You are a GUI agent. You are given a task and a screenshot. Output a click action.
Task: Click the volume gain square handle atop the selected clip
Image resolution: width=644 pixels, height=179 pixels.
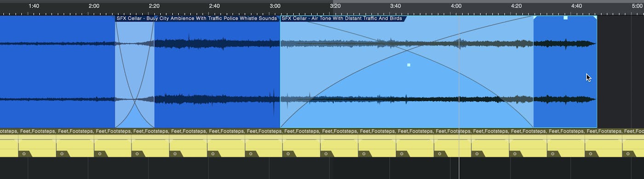pos(565,17)
